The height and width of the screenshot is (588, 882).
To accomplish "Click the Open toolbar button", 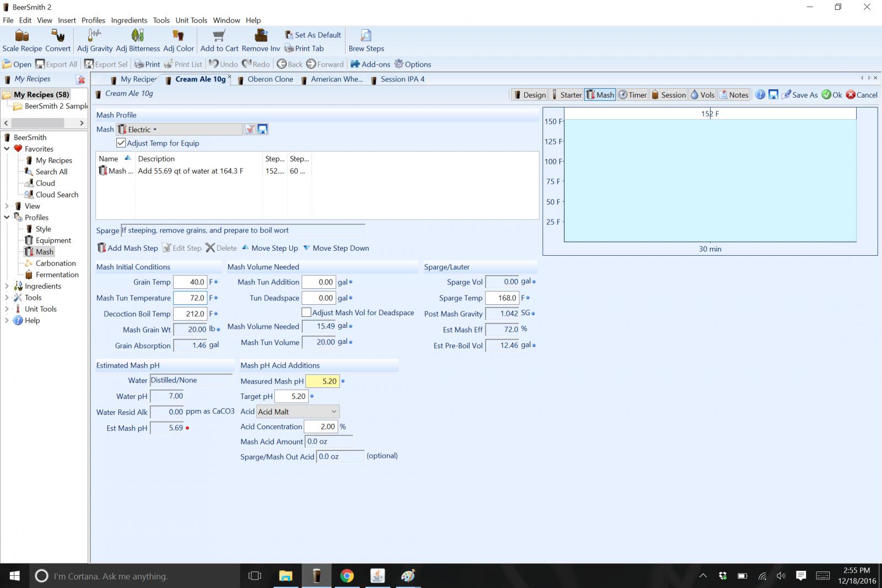I will coord(17,64).
